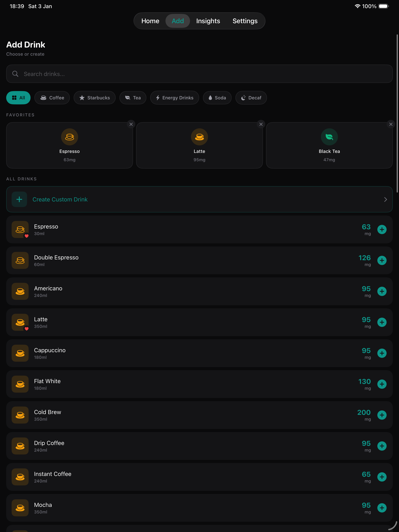Click the "126" mg value for Double Espresso
The image size is (399, 532).
[x=365, y=258]
